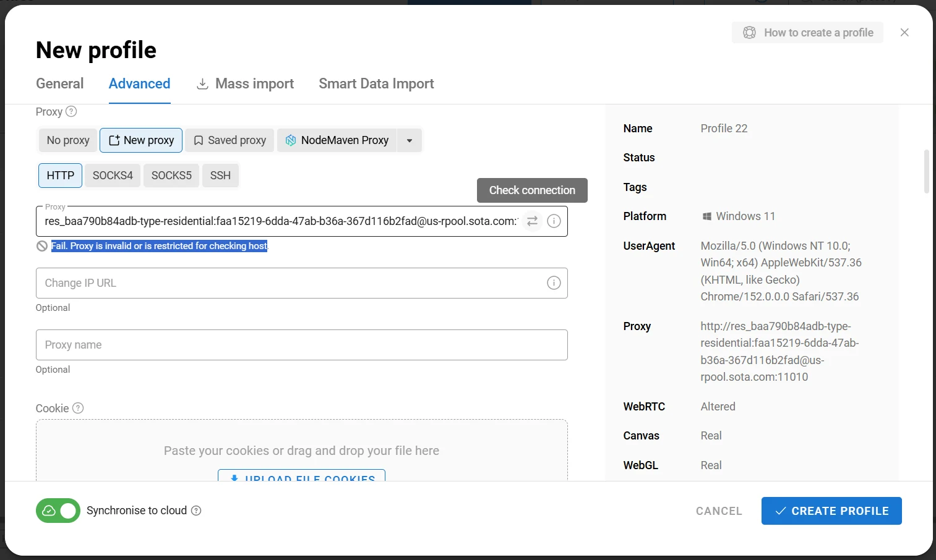Select the SSH proxy protocol
The height and width of the screenshot is (560, 936).
(220, 176)
